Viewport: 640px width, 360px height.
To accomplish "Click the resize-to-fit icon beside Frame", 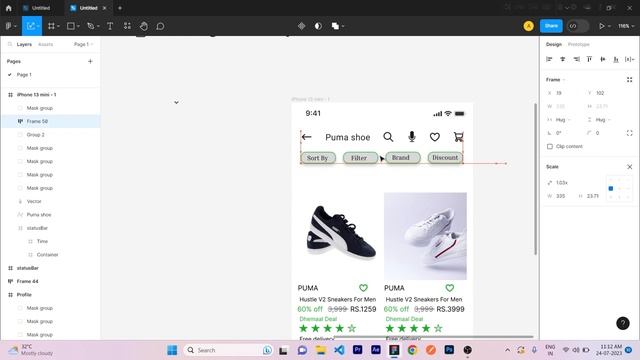I will pyautogui.click(x=629, y=80).
